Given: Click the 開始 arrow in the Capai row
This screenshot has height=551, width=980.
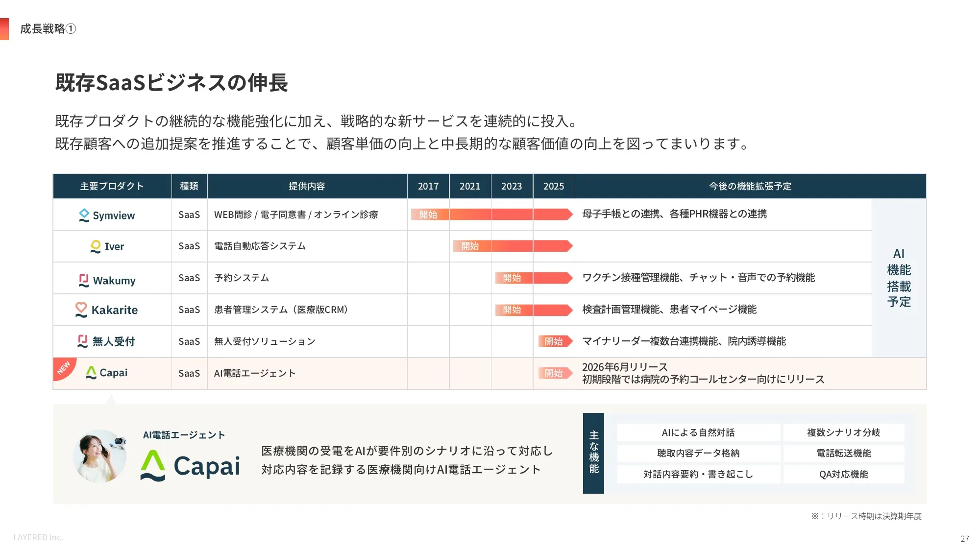Looking at the screenshot, I should (555, 373).
